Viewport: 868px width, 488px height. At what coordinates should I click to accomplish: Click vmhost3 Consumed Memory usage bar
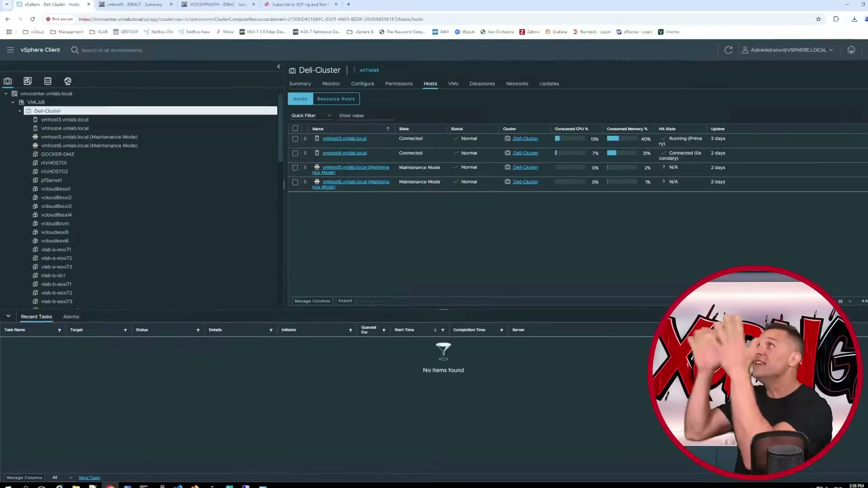point(622,139)
